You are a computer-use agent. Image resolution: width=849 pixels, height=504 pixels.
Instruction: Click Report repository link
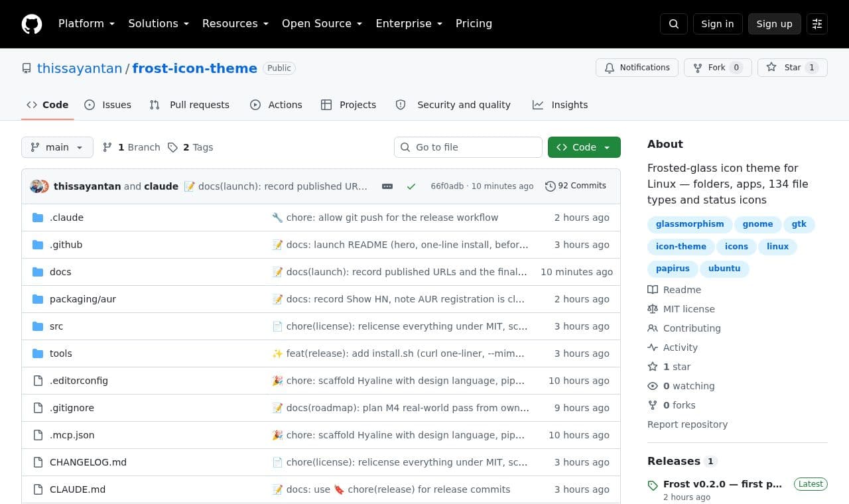(x=687, y=424)
